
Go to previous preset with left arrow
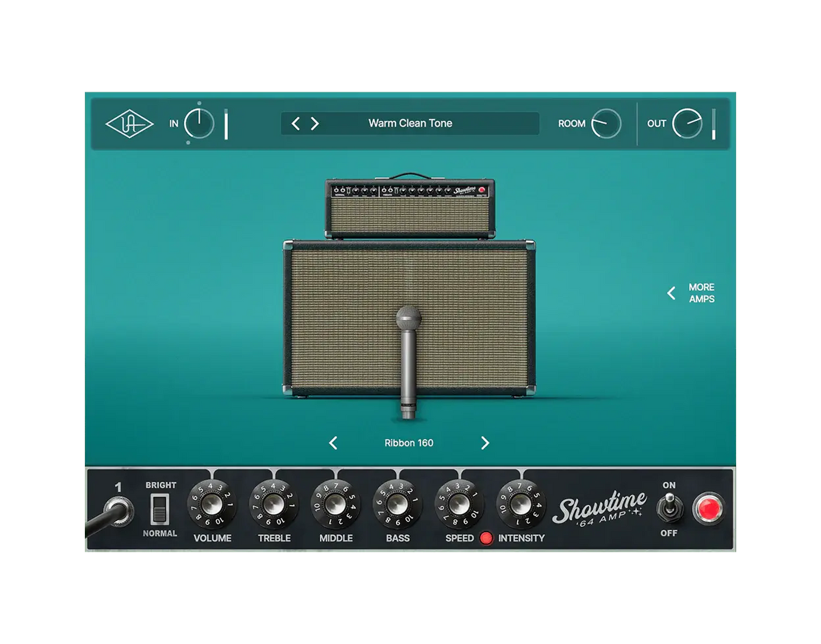pyautogui.click(x=296, y=123)
